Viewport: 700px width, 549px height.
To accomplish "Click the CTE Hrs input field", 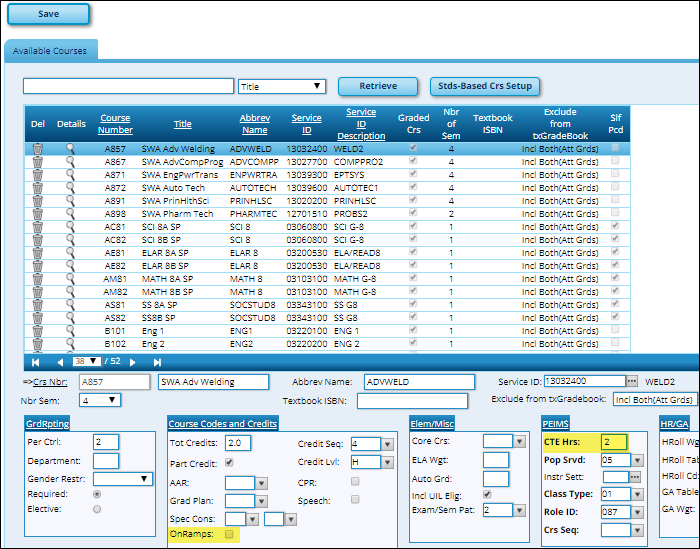I will tap(613, 442).
